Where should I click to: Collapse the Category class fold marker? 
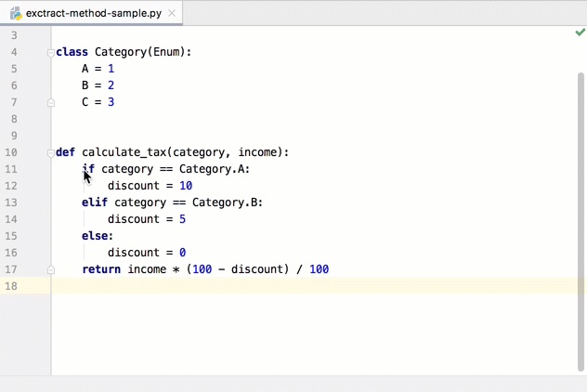(x=51, y=53)
